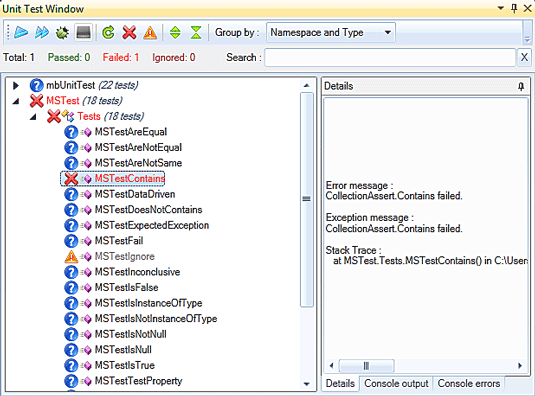535x396 pixels.
Task: Click warning status icon beside MSTestIgnore
Action: [71, 256]
